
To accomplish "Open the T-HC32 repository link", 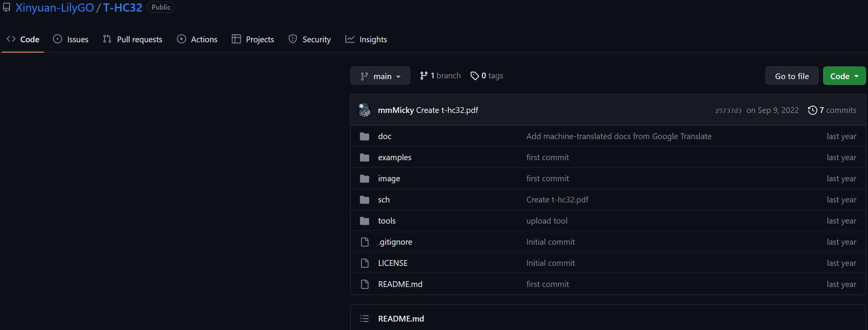I will [122, 8].
